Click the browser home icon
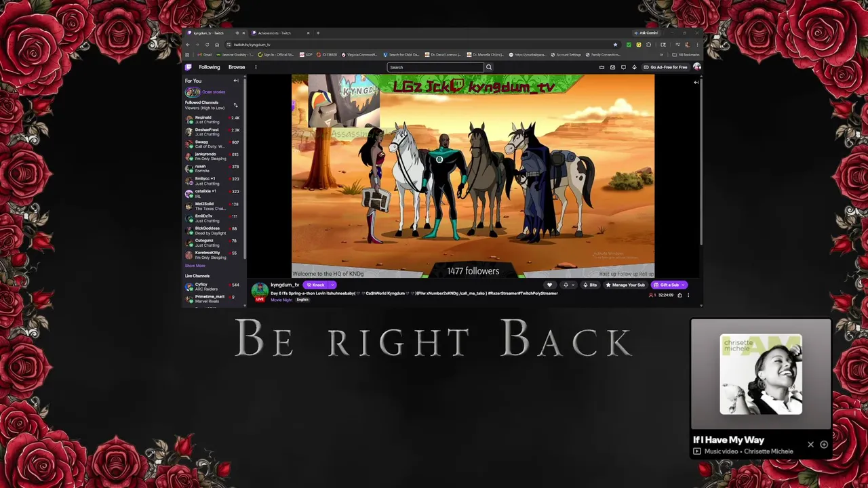 tap(217, 45)
